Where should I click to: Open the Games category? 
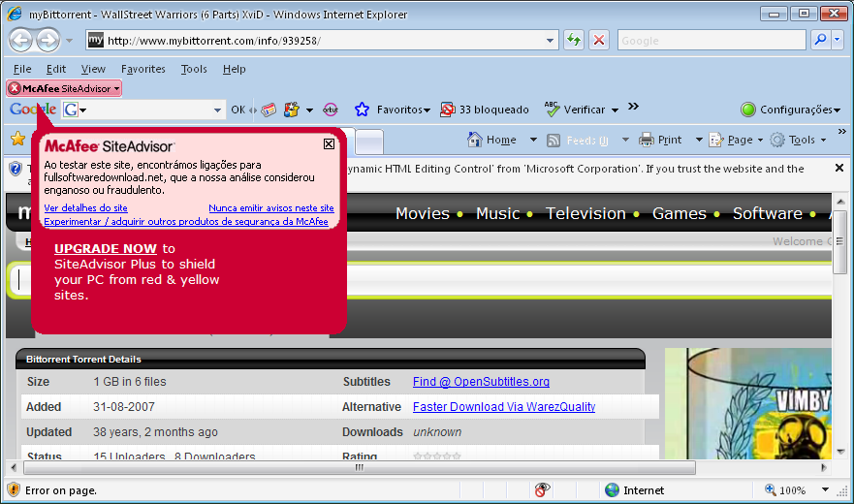(x=680, y=213)
